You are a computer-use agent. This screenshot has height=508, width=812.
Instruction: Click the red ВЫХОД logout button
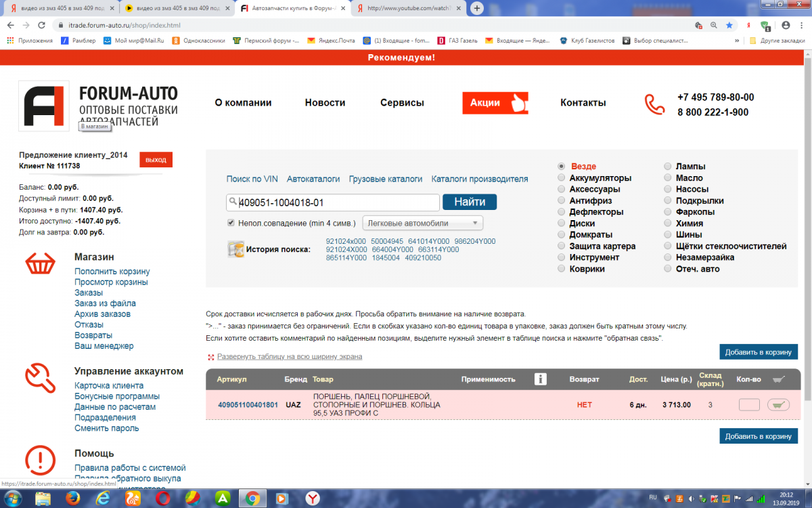(156, 160)
